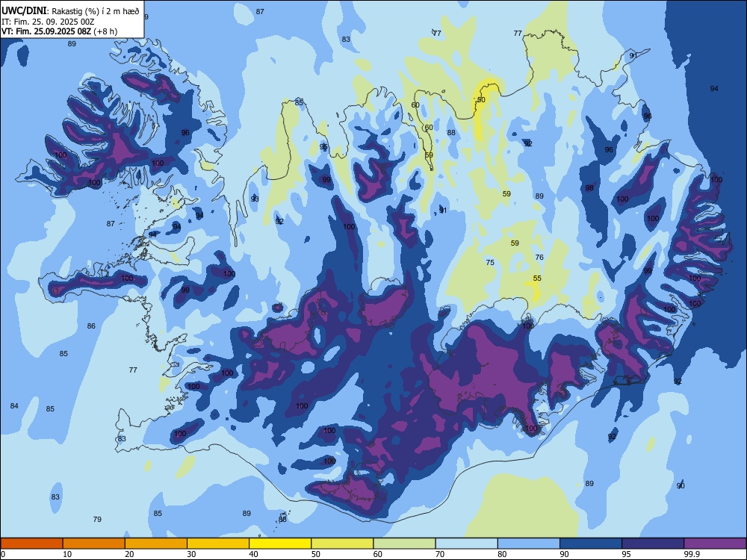The height and width of the screenshot is (560, 747).
Task: Click the 95–99.9 dark indigo legend swatch
Action: tap(653, 544)
